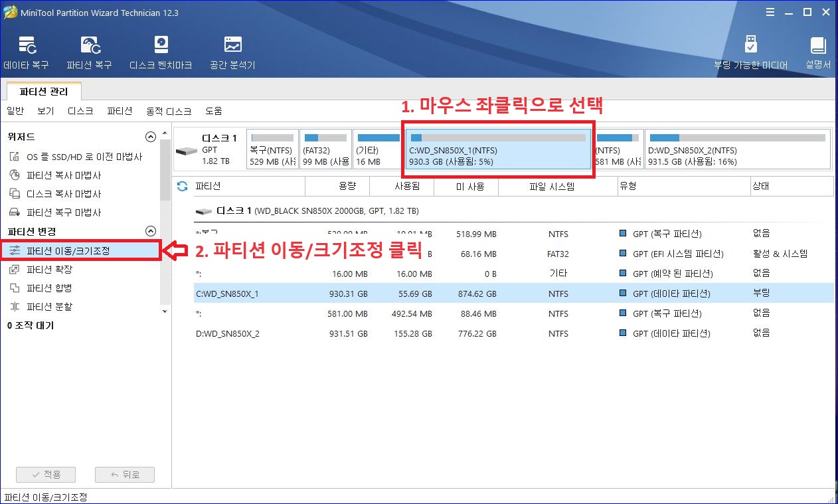Select 파티션 이동/크기조정 in the sidebar
This screenshot has height=504, width=838.
click(x=80, y=251)
